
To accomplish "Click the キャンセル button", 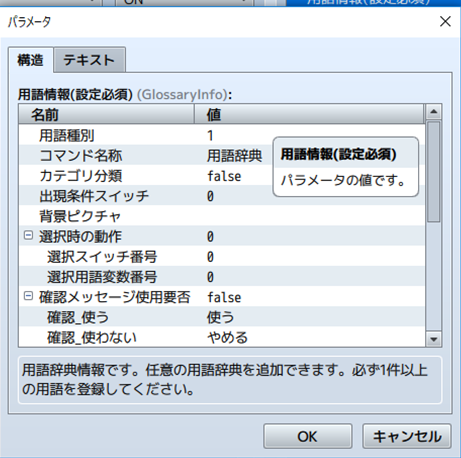I will pos(407,436).
